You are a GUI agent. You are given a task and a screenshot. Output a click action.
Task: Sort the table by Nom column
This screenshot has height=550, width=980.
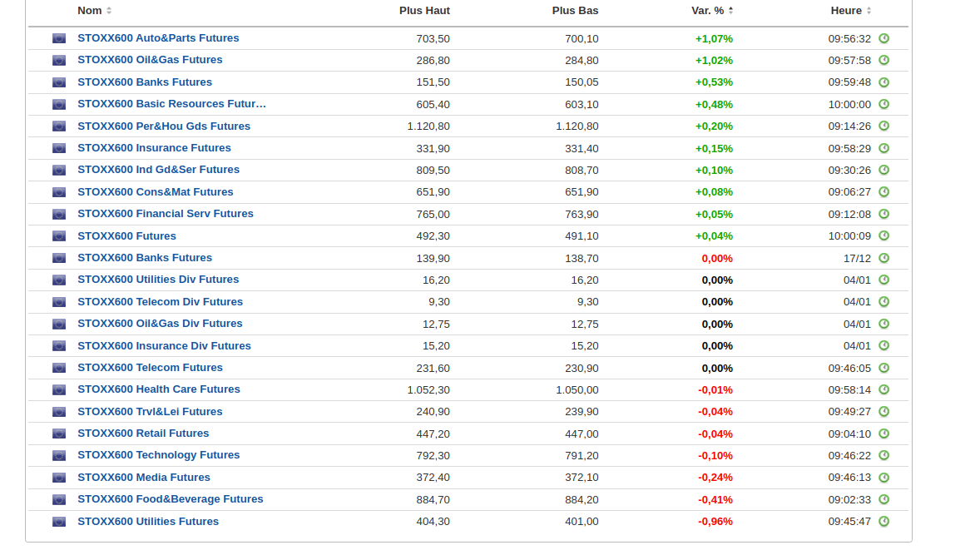pos(90,10)
